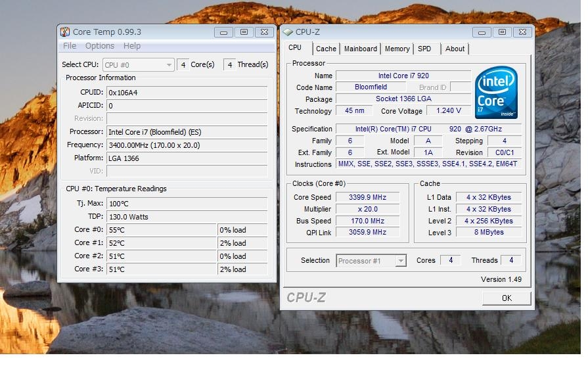Click the Core #2 load value 0% load
Screen dimensions: 588x366
point(242,256)
